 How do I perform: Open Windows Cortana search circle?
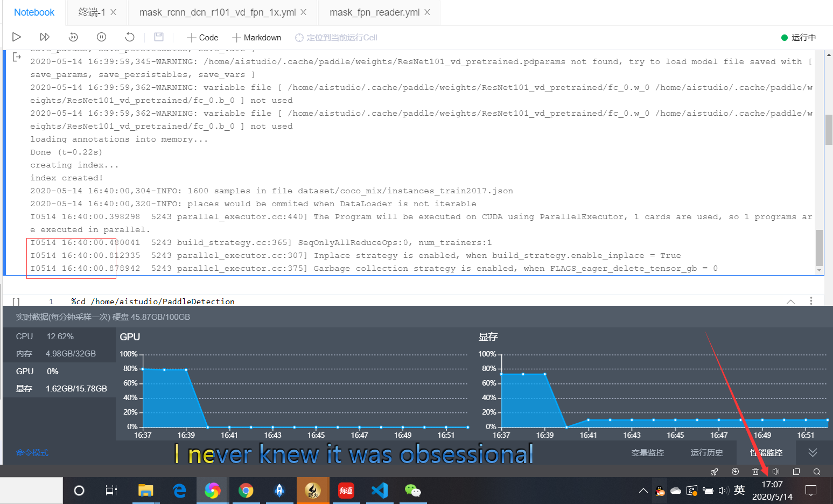[79, 491]
